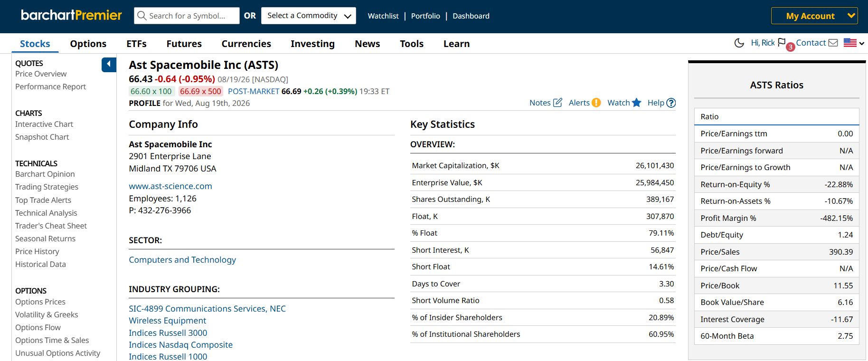The width and height of the screenshot is (868, 361).
Task: Open Volatility & Greeks in sidebar
Action: click(x=47, y=314)
